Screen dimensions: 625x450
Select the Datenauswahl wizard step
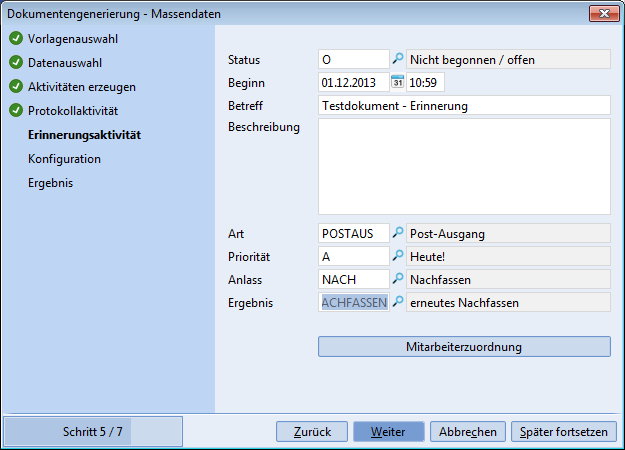pos(64,63)
